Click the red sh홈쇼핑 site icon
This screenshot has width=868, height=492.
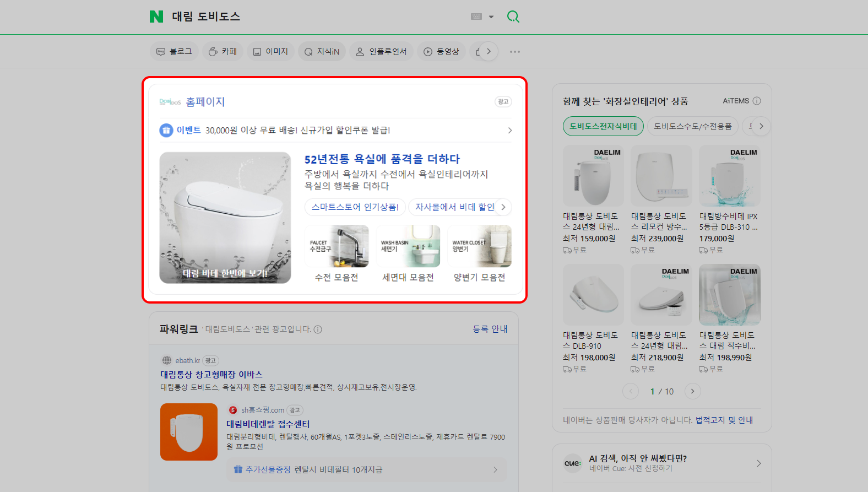click(233, 410)
